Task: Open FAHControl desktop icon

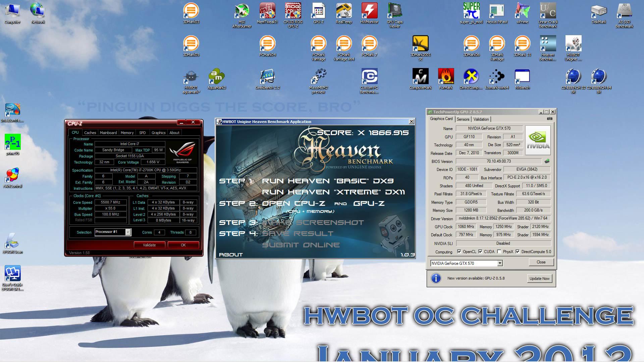Action: tap(12, 178)
